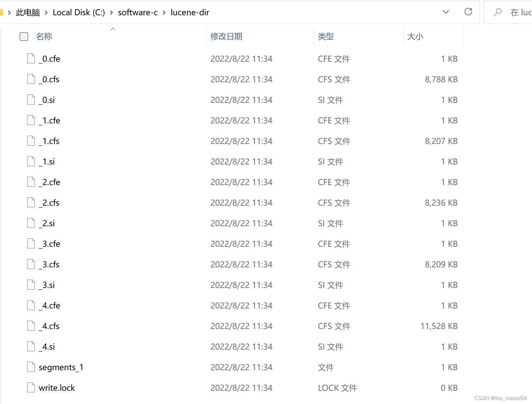Image resolution: width=532 pixels, height=404 pixels.
Task: Click the breadcrumb arrow after Local Disk (C:)
Action: (x=111, y=12)
